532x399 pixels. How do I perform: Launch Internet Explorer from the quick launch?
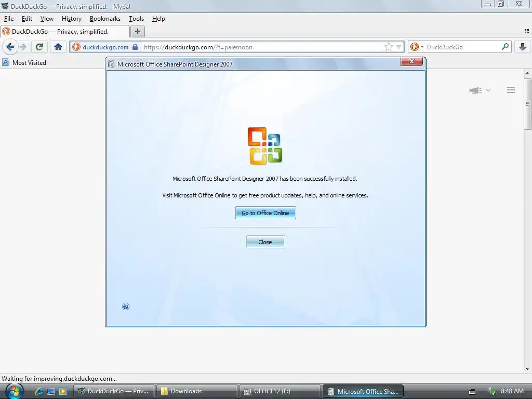point(38,391)
